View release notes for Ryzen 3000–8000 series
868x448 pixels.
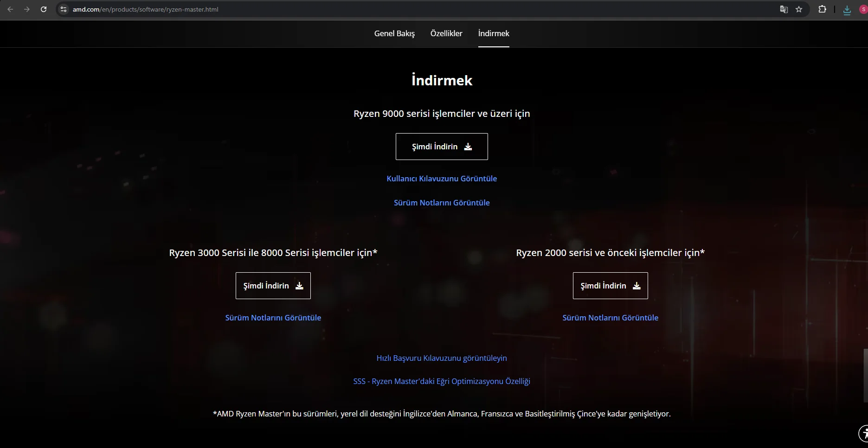(273, 318)
